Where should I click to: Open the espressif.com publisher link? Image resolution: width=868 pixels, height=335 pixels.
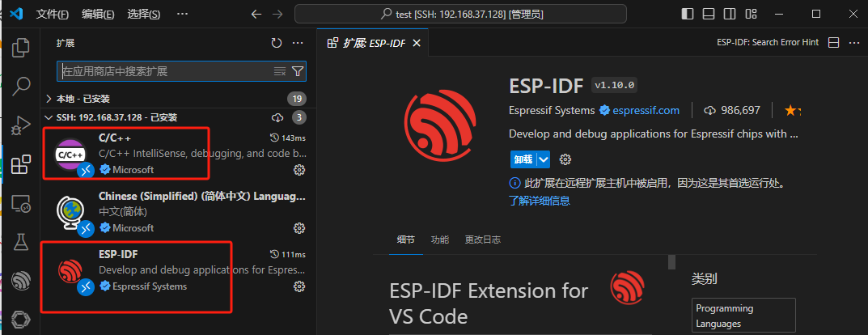(646, 110)
